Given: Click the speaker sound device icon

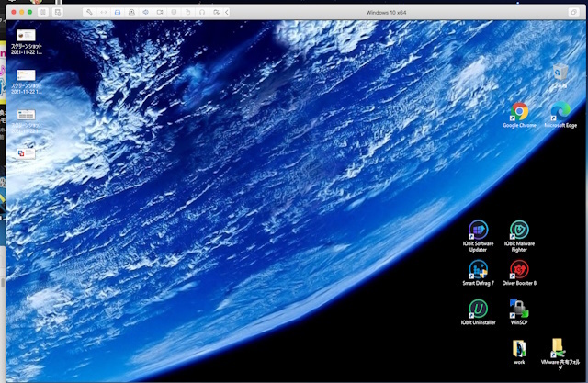Looking at the screenshot, I should [145, 12].
